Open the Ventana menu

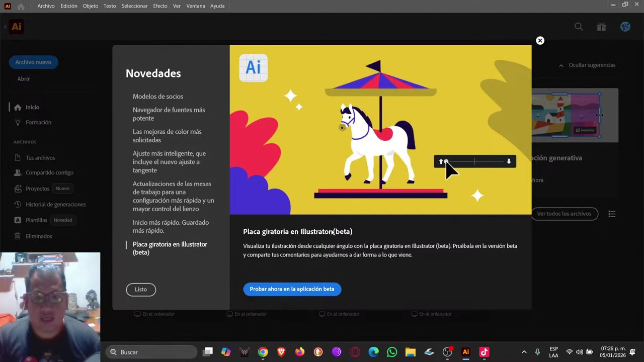tap(196, 6)
